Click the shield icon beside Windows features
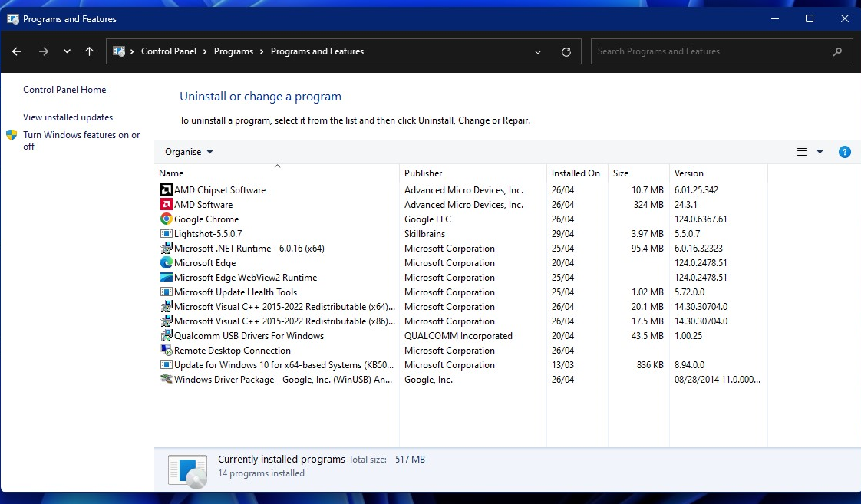 click(x=12, y=135)
